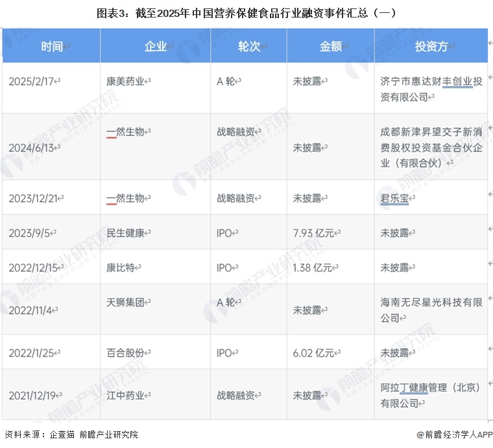The width and height of the screenshot is (493, 448).
Task: Select the 投资方 column header
Action: tap(431, 46)
